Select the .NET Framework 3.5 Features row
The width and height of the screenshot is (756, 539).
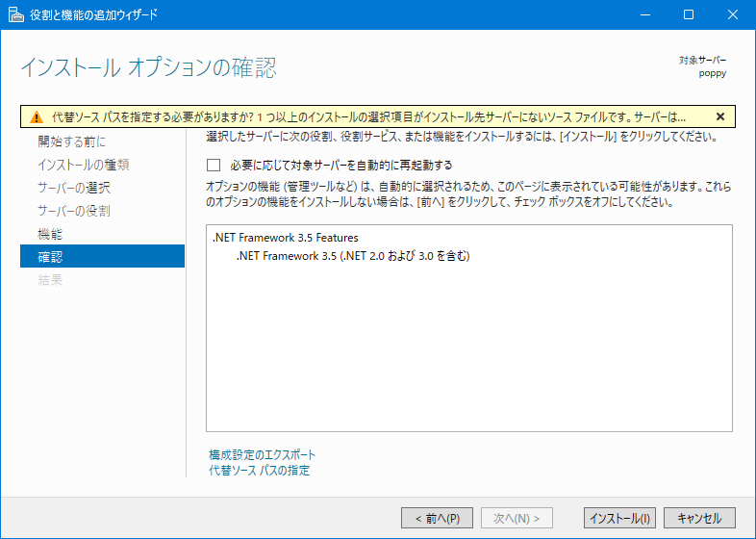click(x=286, y=238)
